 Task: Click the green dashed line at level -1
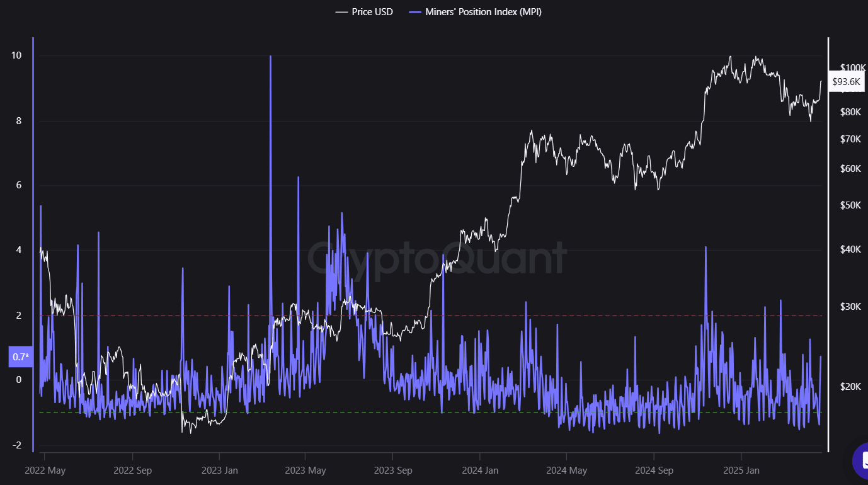[x=504, y=413]
